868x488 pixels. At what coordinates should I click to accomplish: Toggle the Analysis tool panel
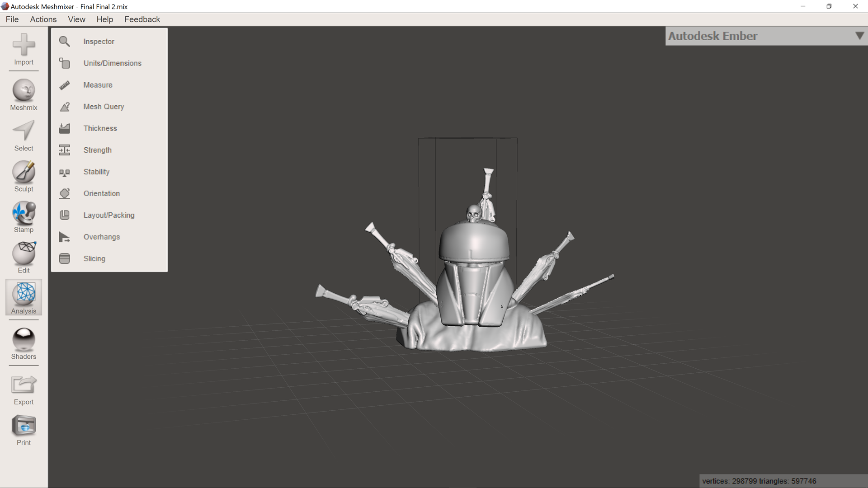pyautogui.click(x=24, y=297)
